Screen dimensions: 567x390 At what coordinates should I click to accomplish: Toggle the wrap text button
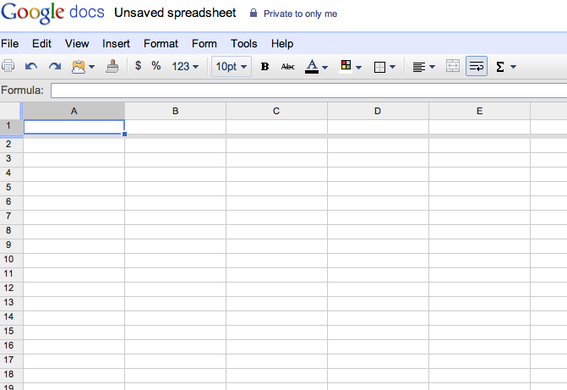pos(477,66)
